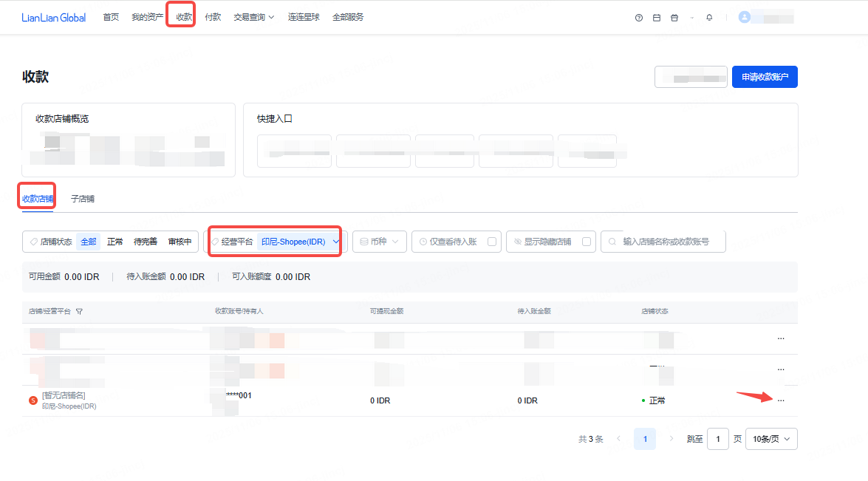Open the 收款 nav item
The width and height of the screenshot is (868, 481).
pos(184,18)
